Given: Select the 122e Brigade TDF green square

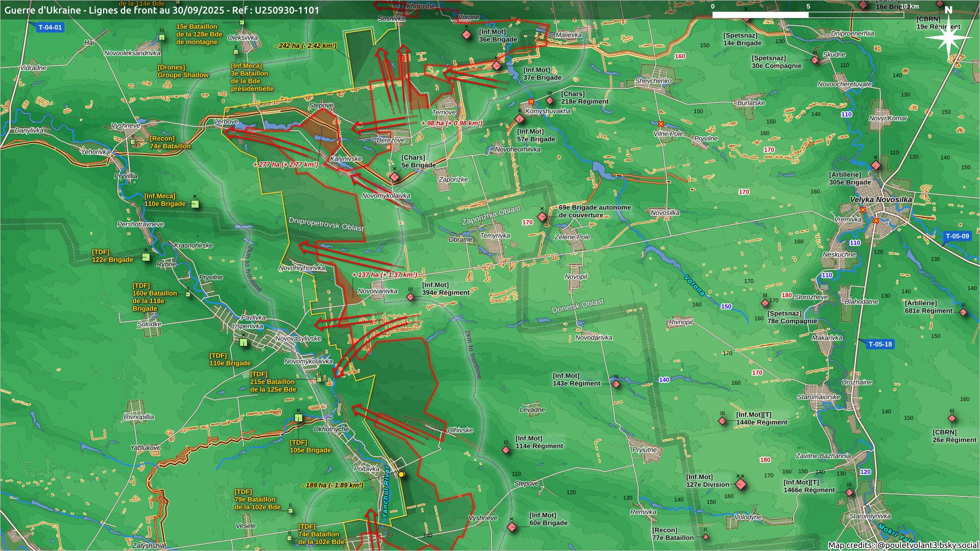Looking at the screenshot, I should (146, 257).
